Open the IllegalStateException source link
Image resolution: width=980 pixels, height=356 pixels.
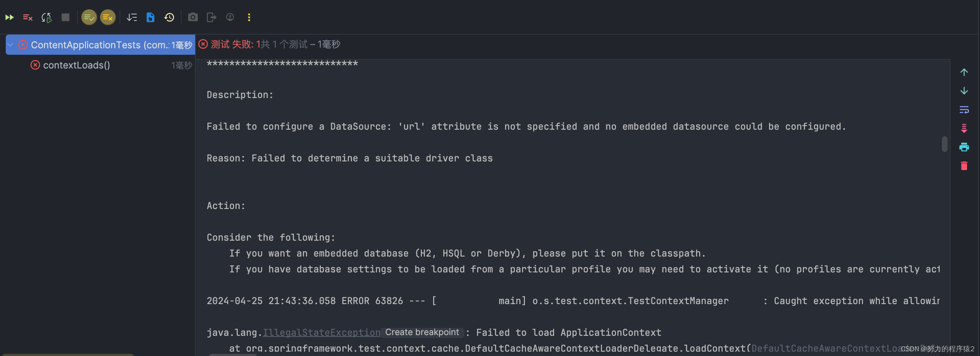tap(321, 332)
